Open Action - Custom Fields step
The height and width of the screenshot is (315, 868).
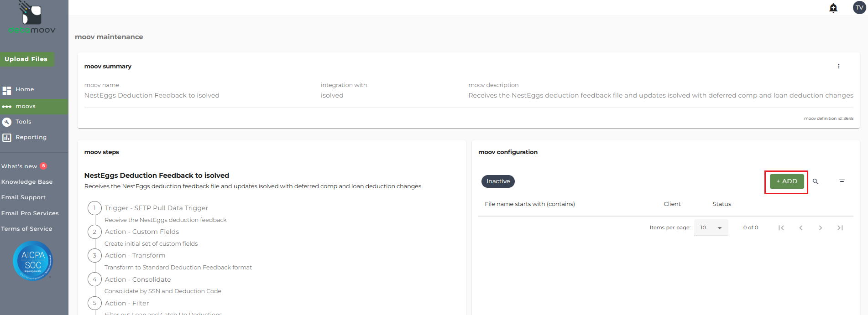(142, 232)
